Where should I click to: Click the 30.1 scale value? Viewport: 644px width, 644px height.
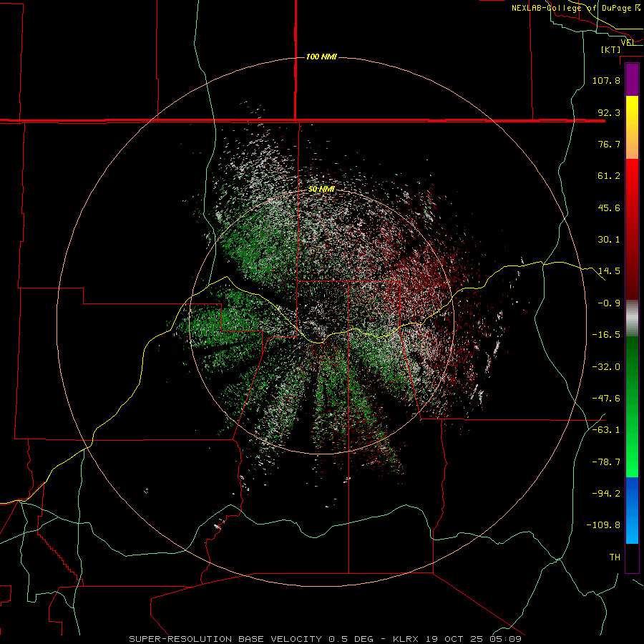(x=609, y=240)
